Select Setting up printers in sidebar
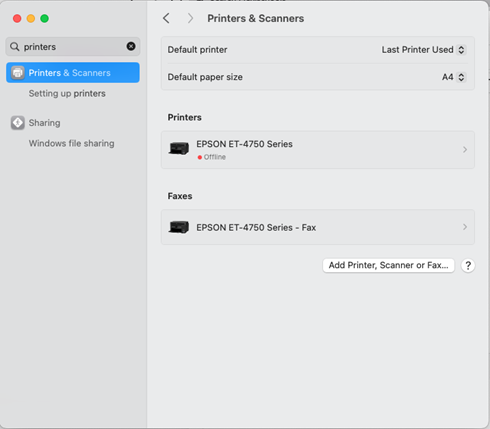490x429 pixels. (67, 93)
